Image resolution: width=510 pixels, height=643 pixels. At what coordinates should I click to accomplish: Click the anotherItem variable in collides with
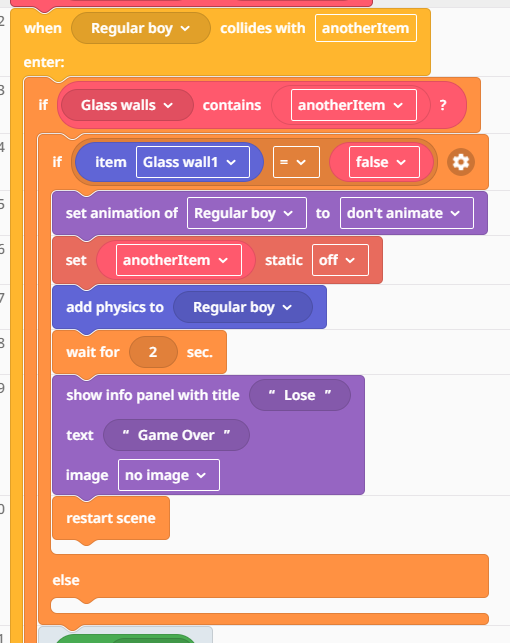[x=366, y=28]
